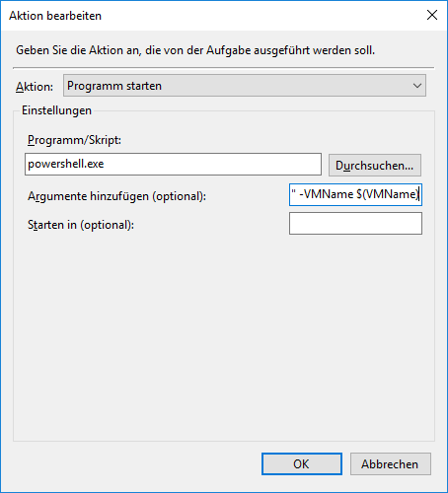Focus the empty 'Starten in' field

tap(355, 224)
